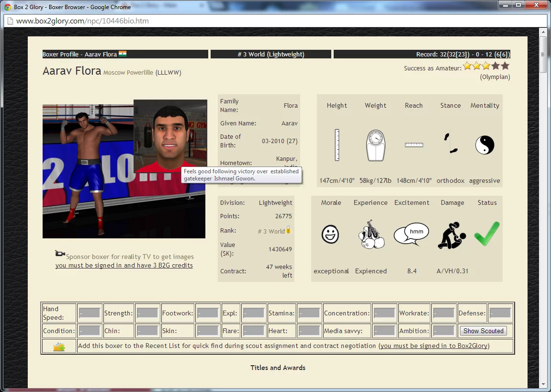Click the orthodox stance footprints icon
This screenshot has width=551, height=392.
(x=450, y=144)
